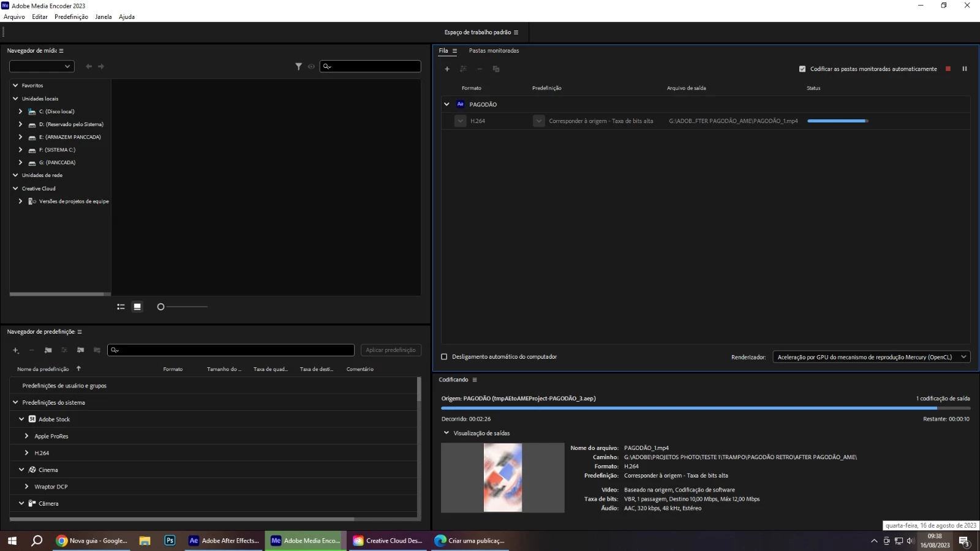Open the H.264 format dropdown in queue
Image resolution: width=980 pixels, height=551 pixels.
click(461, 121)
